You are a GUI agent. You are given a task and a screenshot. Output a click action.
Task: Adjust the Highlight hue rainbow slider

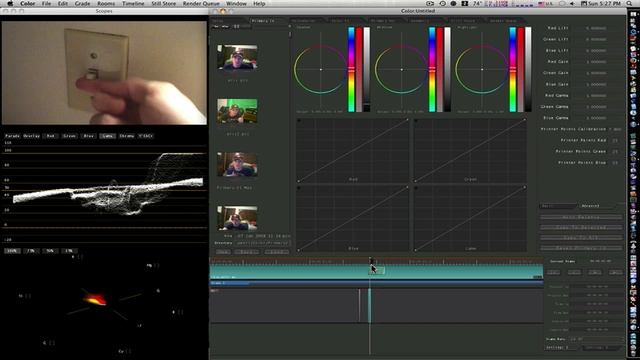pos(513,69)
